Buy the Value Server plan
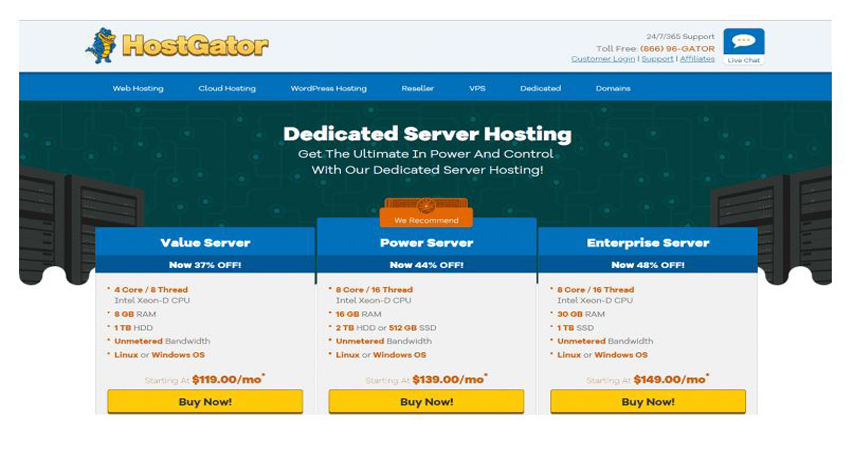The height and width of the screenshot is (450, 850). click(x=205, y=402)
